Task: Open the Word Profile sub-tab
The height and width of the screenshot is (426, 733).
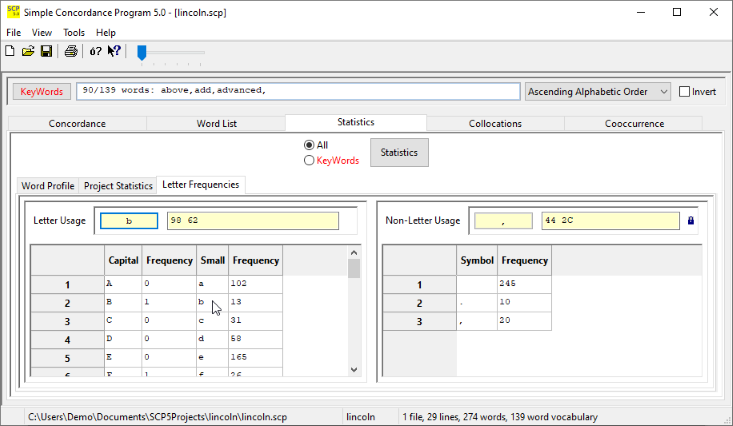Action: pos(48,186)
